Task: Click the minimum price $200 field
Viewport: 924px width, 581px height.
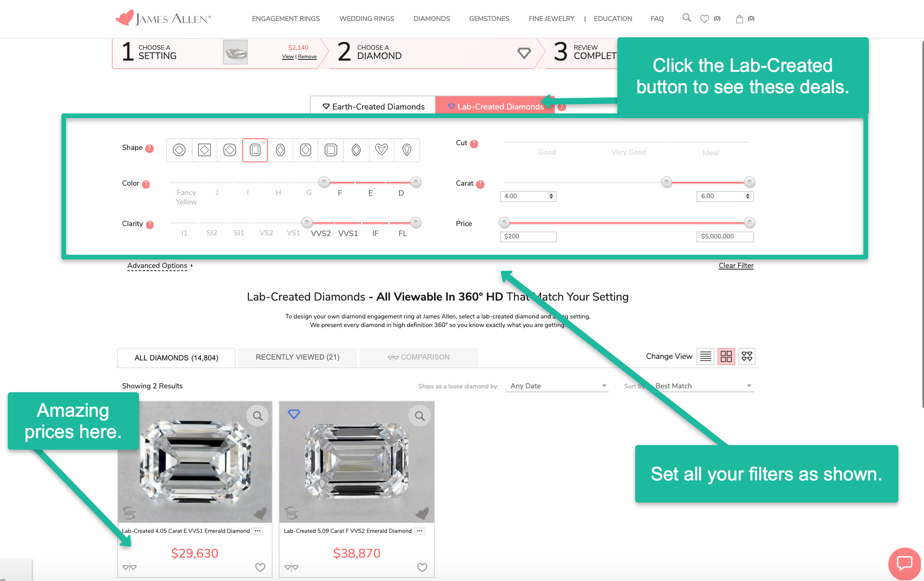Action: pos(528,236)
